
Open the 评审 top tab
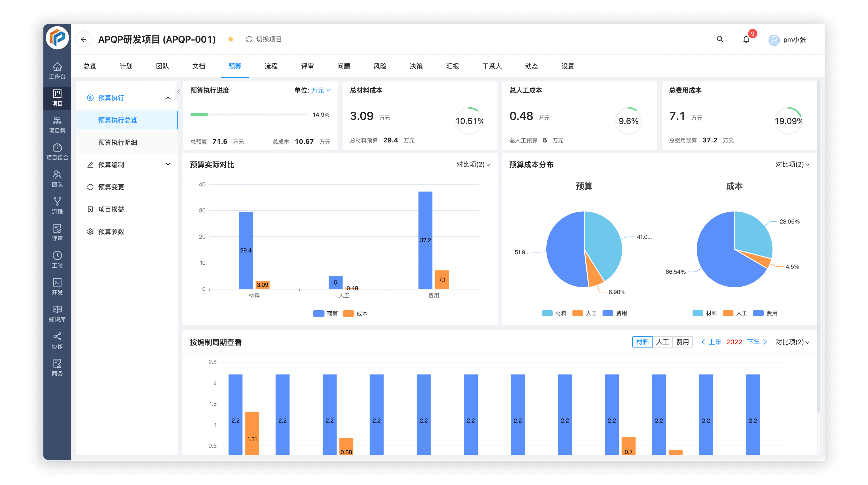click(307, 66)
